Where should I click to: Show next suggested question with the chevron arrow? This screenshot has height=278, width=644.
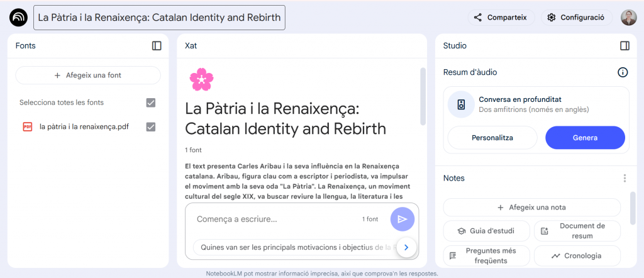tap(406, 247)
